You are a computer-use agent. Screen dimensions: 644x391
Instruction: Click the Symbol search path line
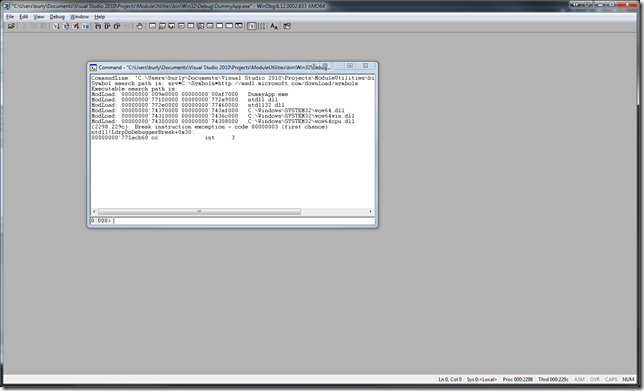pyautogui.click(x=225, y=83)
